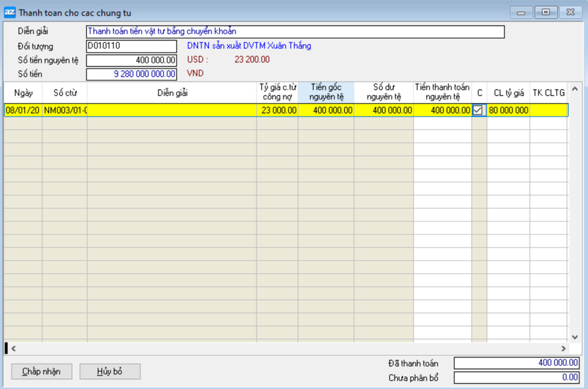
Task: Click the Chấp nhận button
Action: [41, 372]
